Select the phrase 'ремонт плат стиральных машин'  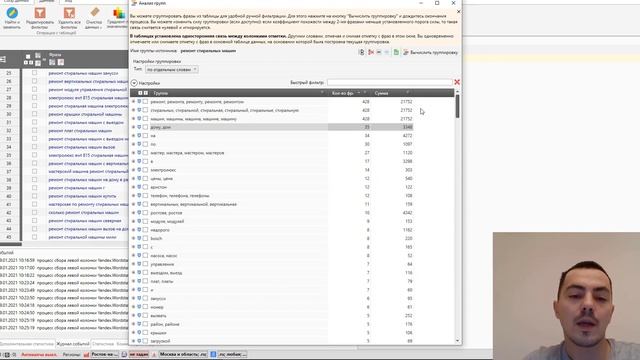click(x=80, y=131)
